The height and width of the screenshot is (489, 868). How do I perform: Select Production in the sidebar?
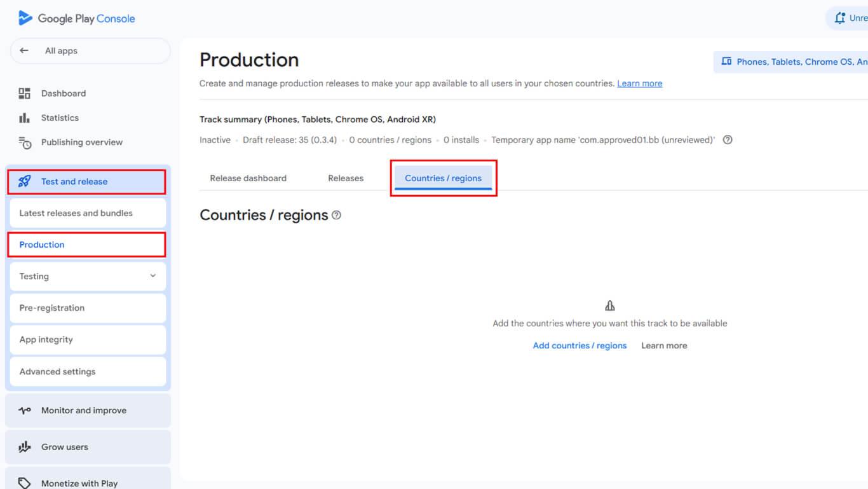click(42, 245)
